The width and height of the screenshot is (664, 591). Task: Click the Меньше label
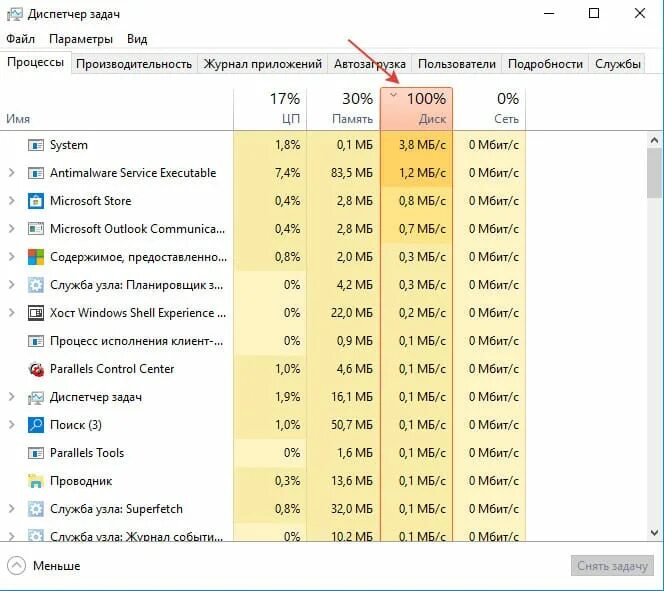tap(57, 566)
